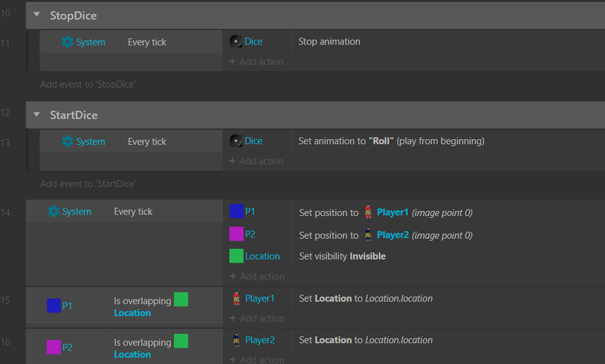Viewport: 605px width, 364px height.
Task: Select the Dice object icon in StartDice
Action: pyautogui.click(x=236, y=141)
